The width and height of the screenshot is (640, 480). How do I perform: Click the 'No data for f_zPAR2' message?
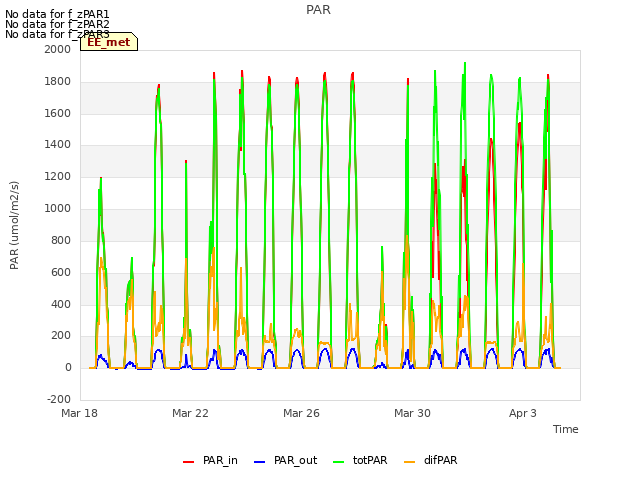tap(57, 24)
